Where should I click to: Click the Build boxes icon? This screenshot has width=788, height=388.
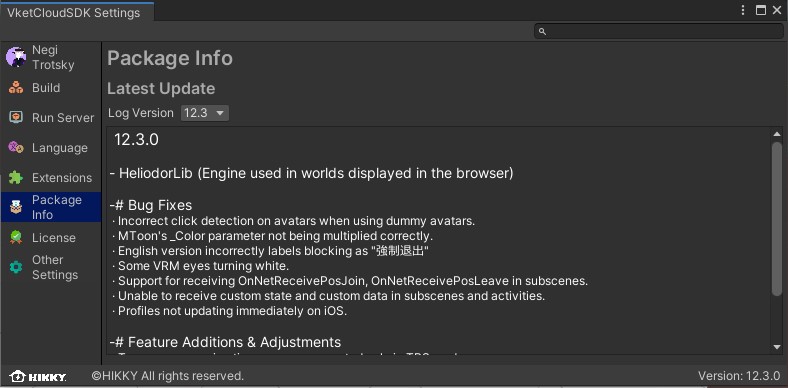[x=16, y=88]
